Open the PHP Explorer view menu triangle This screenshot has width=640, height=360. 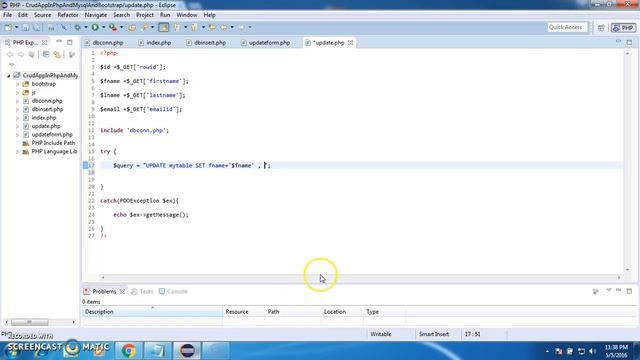pyautogui.click(x=11, y=64)
